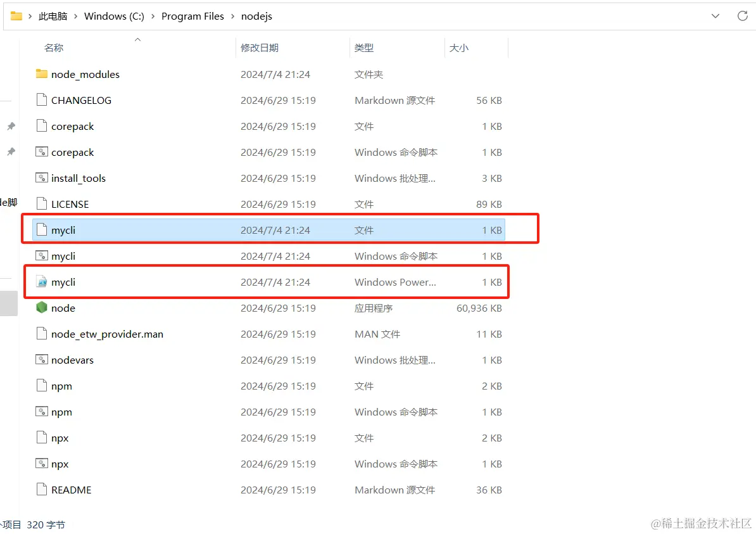Select the CHANGELOG file name
This screenshot has width=756, height=534.
pyautogui.click(x=82, y=100)
